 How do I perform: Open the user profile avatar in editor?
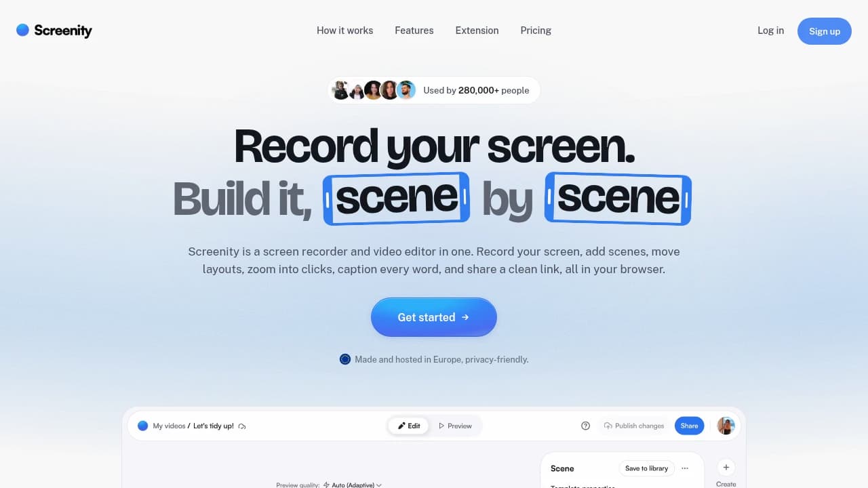[x=726, y=426]
